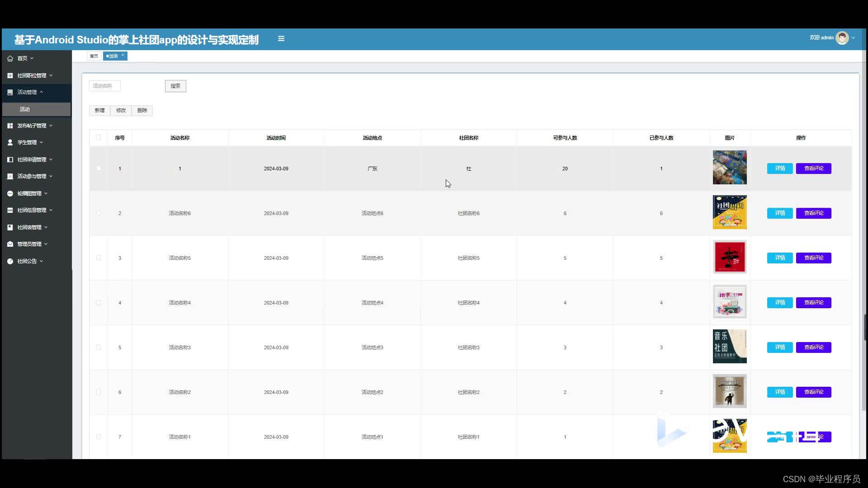The height and width of the screenshot is (488, 868).
Task: Open the 音乐社团 image thumbnail
Action: coord(730,347)
